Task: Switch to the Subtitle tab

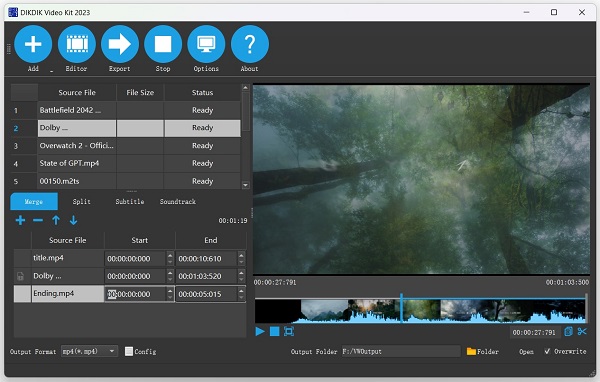Action: [130, 201]
